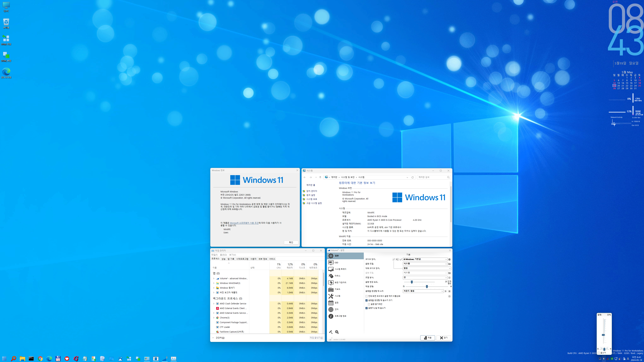Open the red magnifier search taskbar icon
The width and height of the screenshot is (644, 362).
(x=13, y=358)
